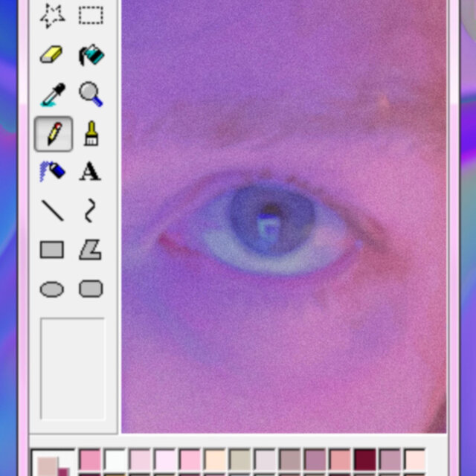The height and width of the screenshot is (476, 476).
Task: Choose the rectangular Select tool
Action: tap(91, 15)
